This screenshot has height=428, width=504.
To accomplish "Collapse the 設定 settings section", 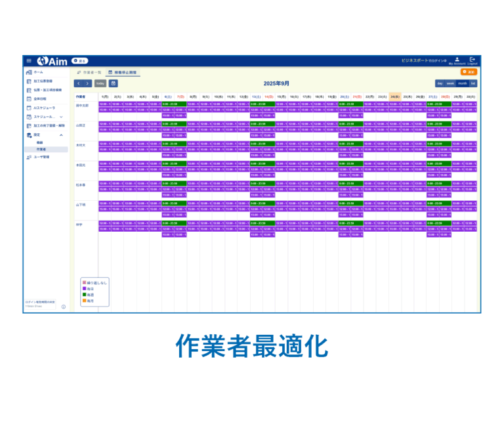I will click(x=61, y=135).
